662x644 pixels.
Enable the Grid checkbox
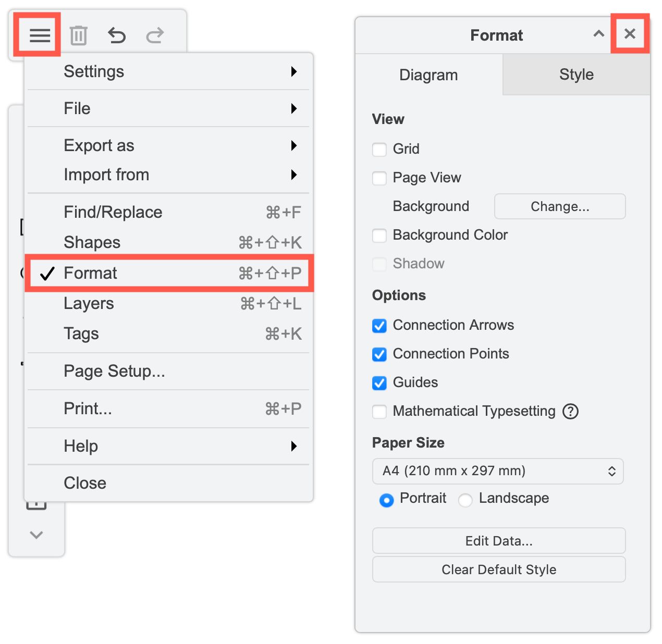(x=379, y=150)
